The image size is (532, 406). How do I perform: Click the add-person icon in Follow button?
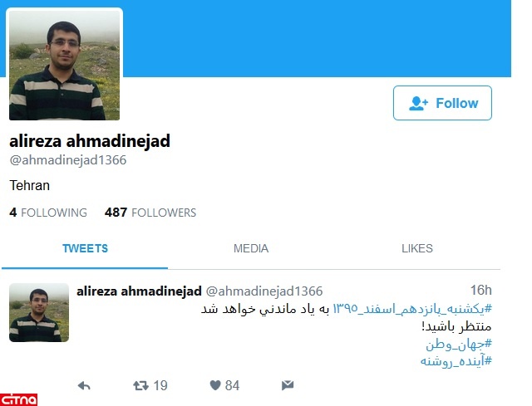point(418,103)
